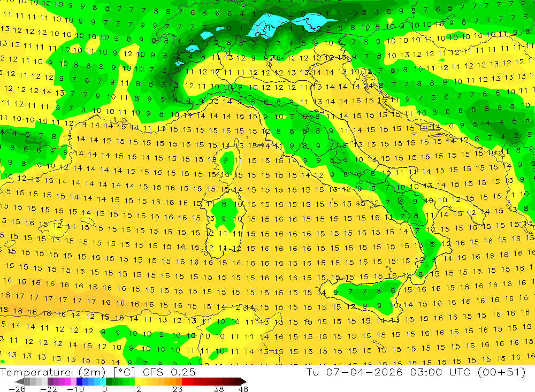
Task: Click the "12" legend label under colorbar
Action: tap(136, 389)
